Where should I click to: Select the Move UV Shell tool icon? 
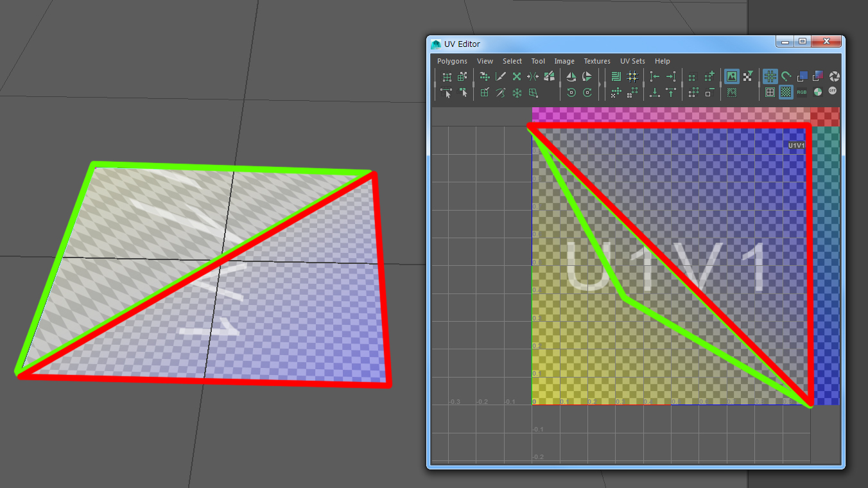[462, 76]
